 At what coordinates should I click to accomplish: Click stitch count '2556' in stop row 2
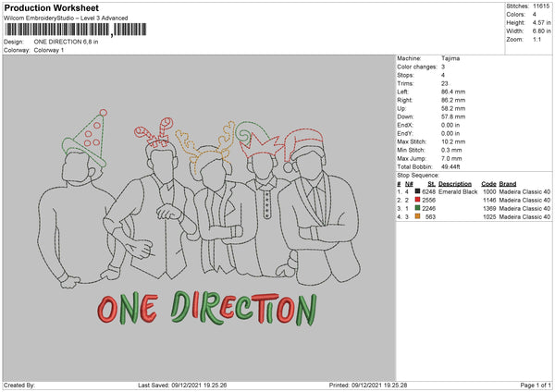coord(428,201)
